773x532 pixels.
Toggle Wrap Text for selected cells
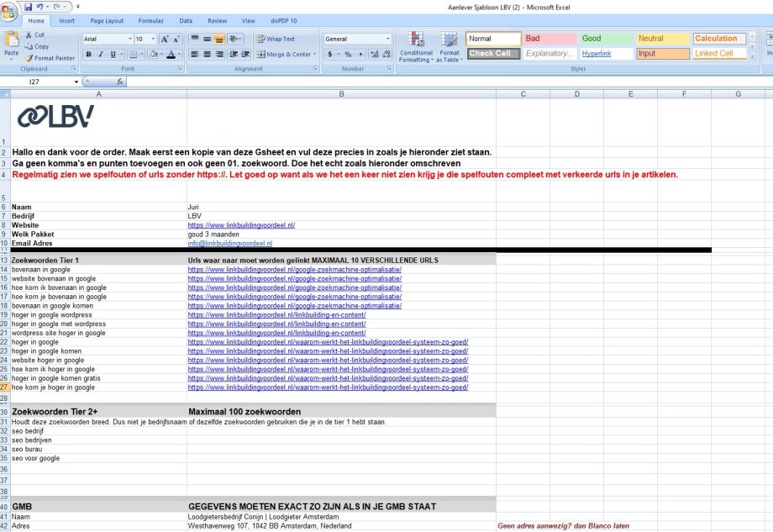pyautogui.click(x=276, y=39)
